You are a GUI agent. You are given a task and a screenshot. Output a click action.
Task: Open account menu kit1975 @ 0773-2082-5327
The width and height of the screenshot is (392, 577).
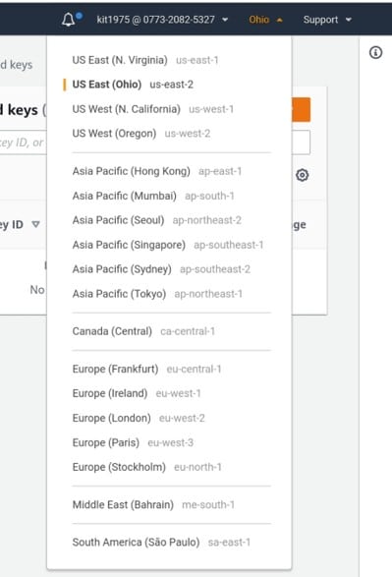(162, 20)
